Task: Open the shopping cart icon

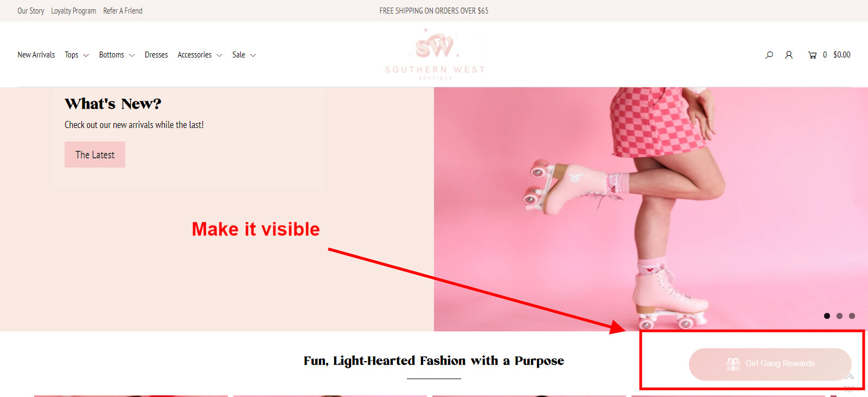Action: (x=812, y=55)
